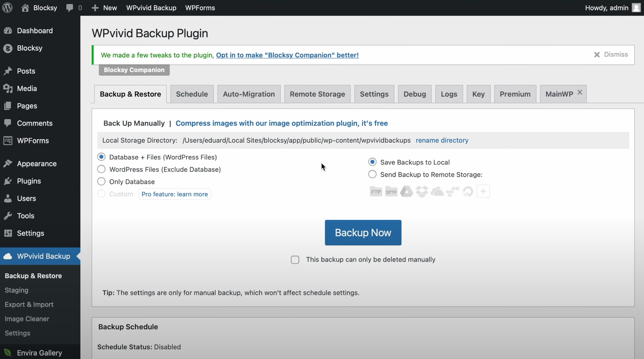Open the WordPress logo menu
The width and height of the screenshot is (644, 359).
pyautogui.click(x=7, y=8)
